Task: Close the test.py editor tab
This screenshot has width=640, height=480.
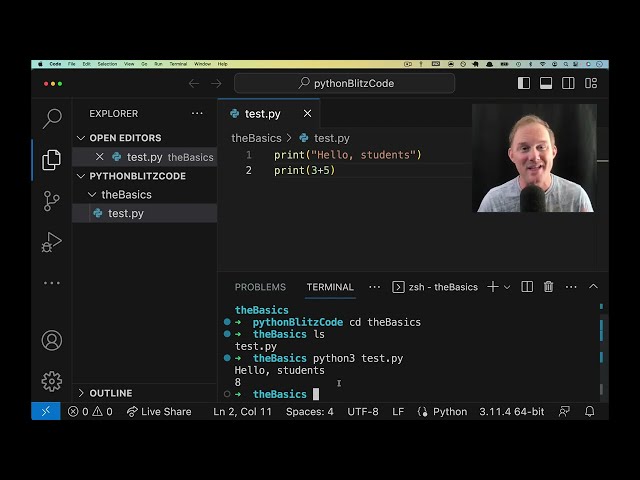Action: [x=307, y=113]
